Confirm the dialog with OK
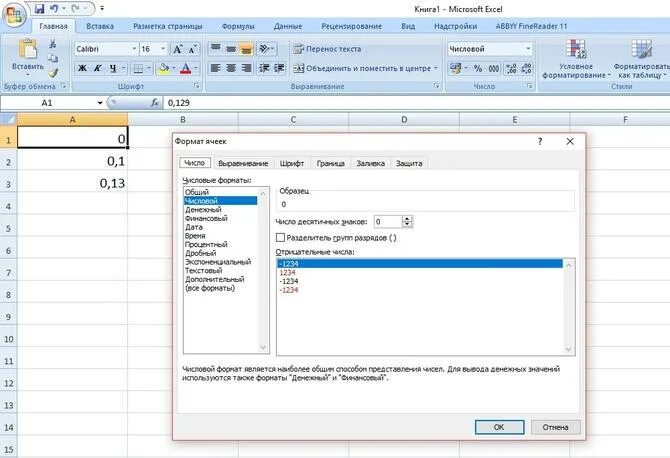The width and height of the screenshot is (670, 458). pos(499,427)
